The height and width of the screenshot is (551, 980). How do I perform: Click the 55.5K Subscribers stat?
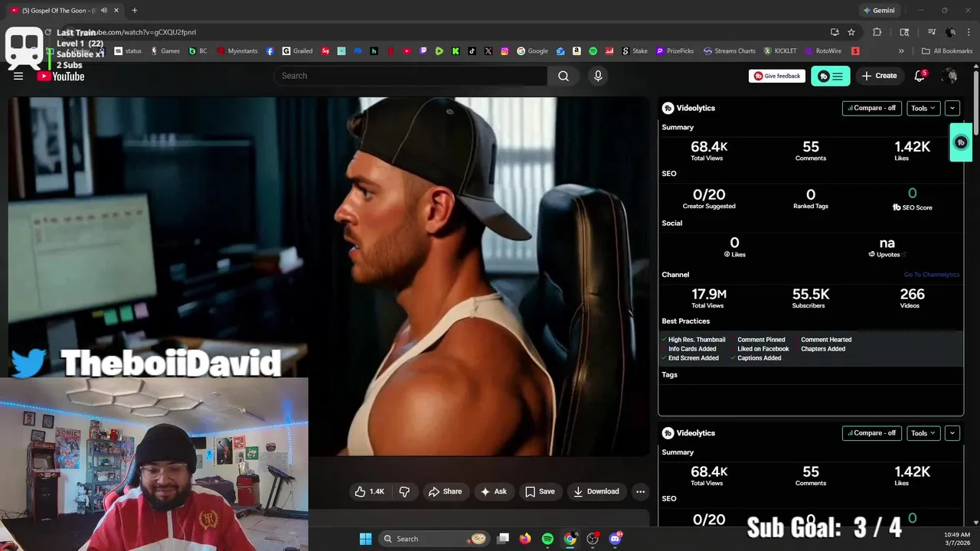point(810,298)
